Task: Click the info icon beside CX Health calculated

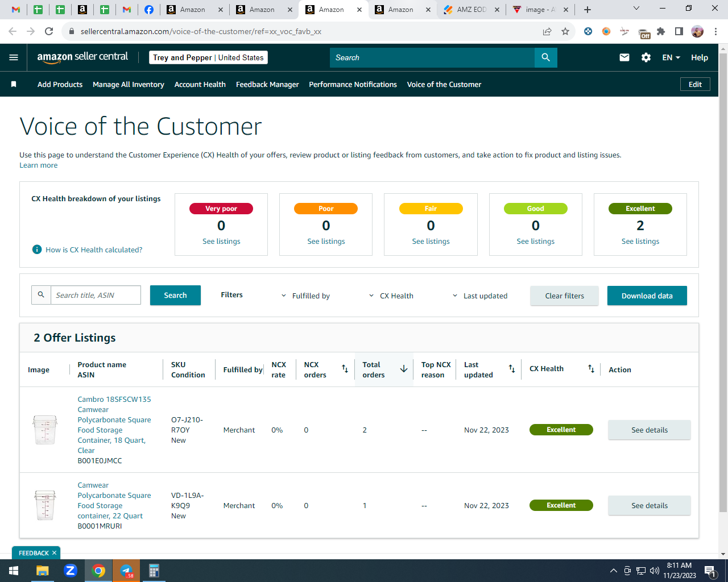Action: click(37, 250)
